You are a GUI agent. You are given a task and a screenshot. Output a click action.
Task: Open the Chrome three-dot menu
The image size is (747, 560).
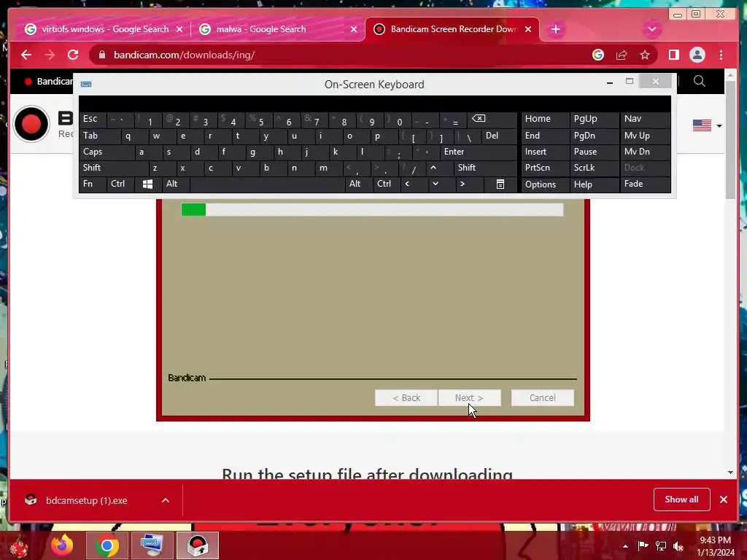pyautogui.click(x=721, y=55)
